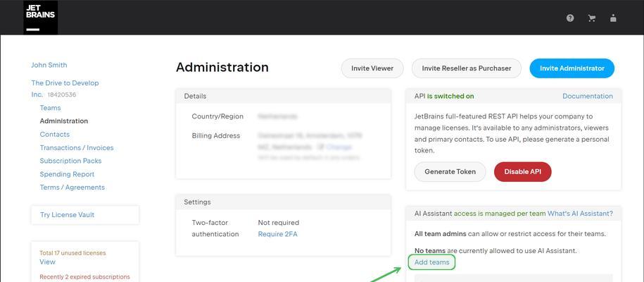This screenshot has width=644, height=282.
Task: Click the 'API is switched on' status text
Action: point(444,96)
